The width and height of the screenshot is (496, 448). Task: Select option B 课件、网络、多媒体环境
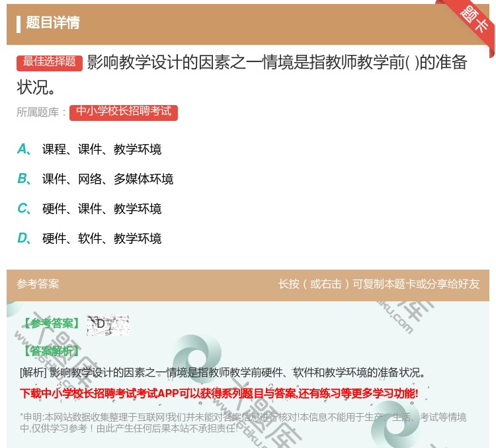(x=95, y=179)
